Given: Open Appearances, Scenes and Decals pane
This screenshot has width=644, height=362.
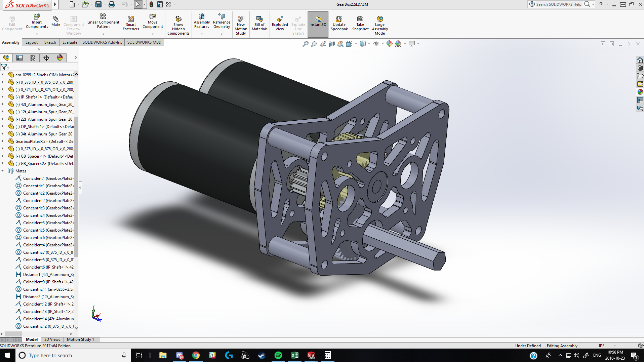Looking at the screenshot, I should click(640, 92).
